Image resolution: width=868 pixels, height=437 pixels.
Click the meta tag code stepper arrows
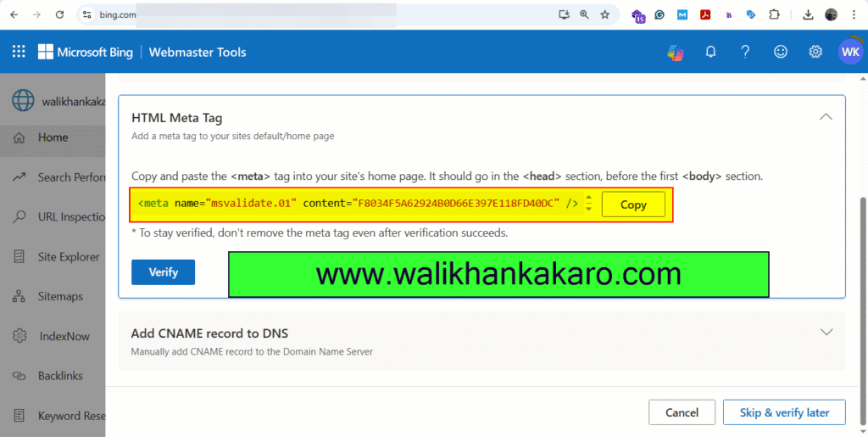tap(588, 204)
